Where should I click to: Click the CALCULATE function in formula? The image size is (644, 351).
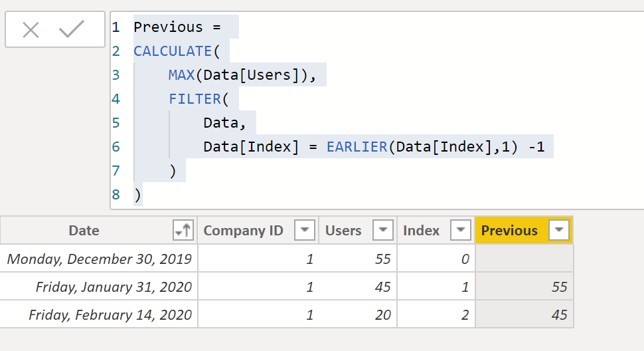(171, 51)
